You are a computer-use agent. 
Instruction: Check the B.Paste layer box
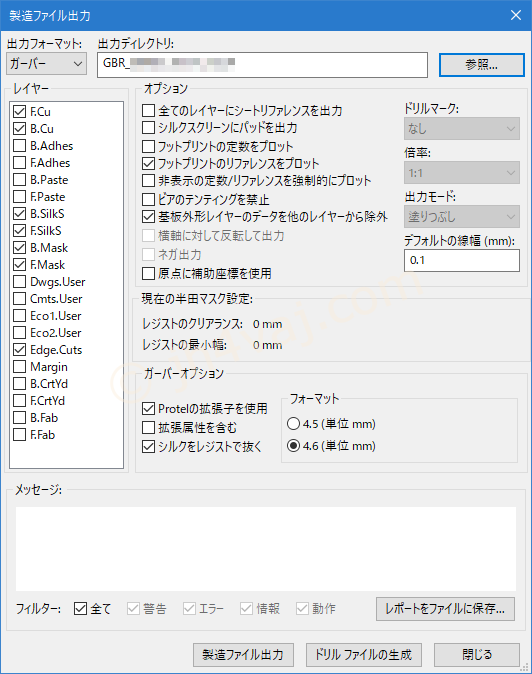click(x=19, y=180)
